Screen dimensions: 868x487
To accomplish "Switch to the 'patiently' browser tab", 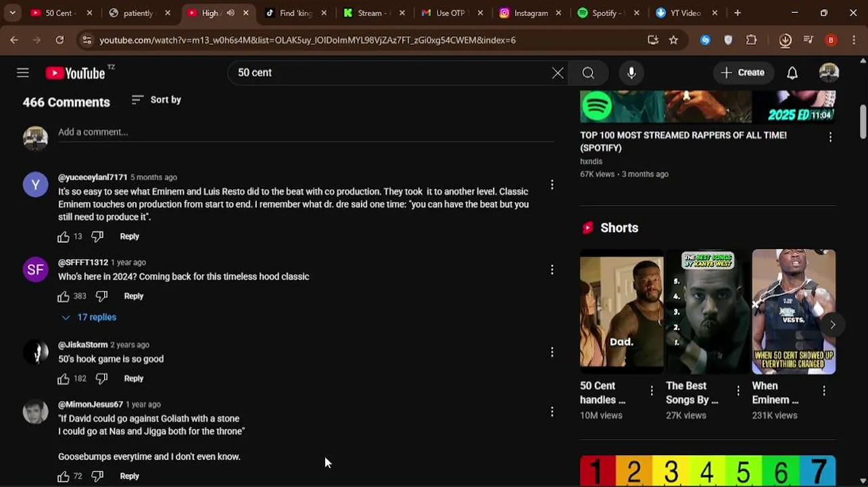I will pyautogui.click(x=140, y=13).
